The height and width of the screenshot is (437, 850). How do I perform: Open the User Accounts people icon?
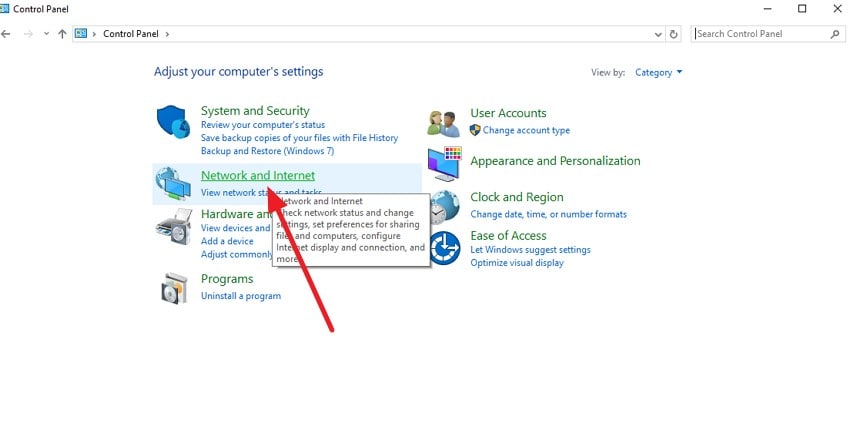[x=443, y=124]
